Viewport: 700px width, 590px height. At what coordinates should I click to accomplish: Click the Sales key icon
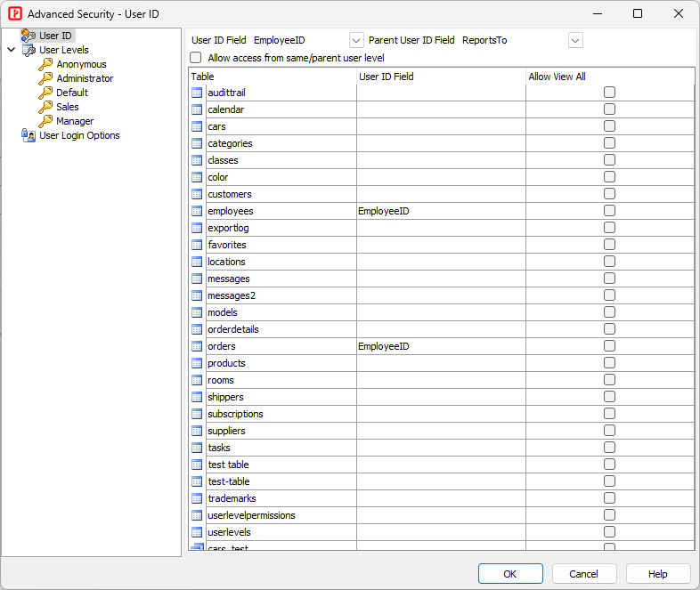(x=45, y=107)
